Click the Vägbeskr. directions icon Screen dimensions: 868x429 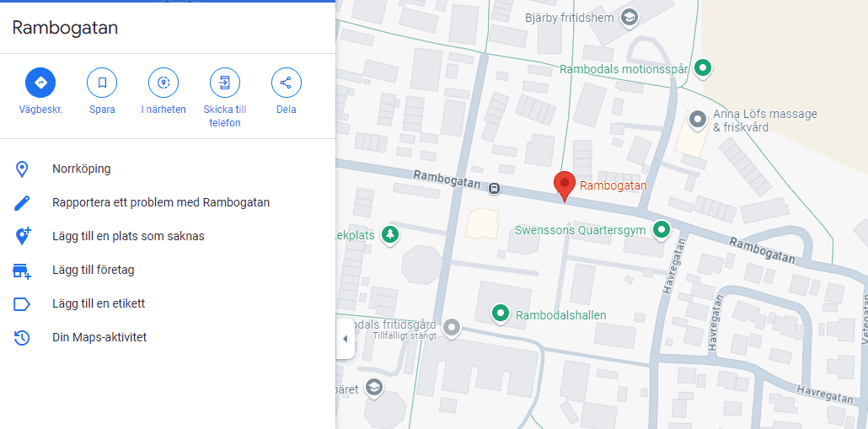tap(40, 83)
